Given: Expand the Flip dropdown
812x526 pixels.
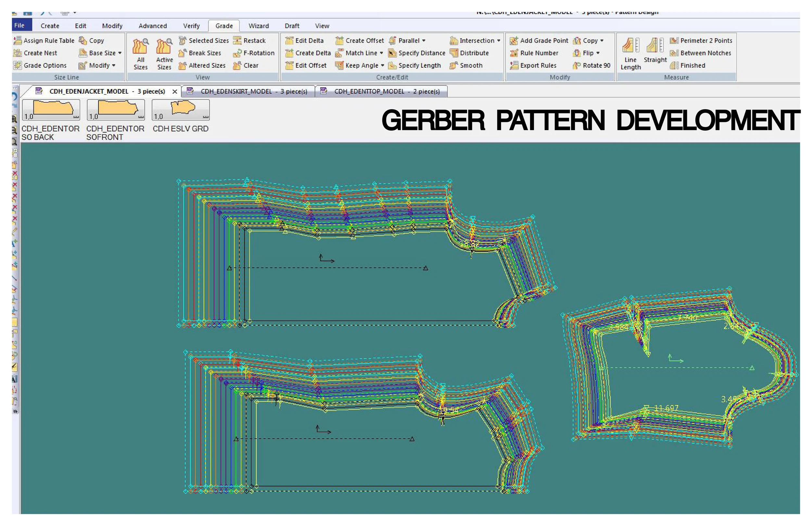Looking at the screenshot, I should point(598,53).
